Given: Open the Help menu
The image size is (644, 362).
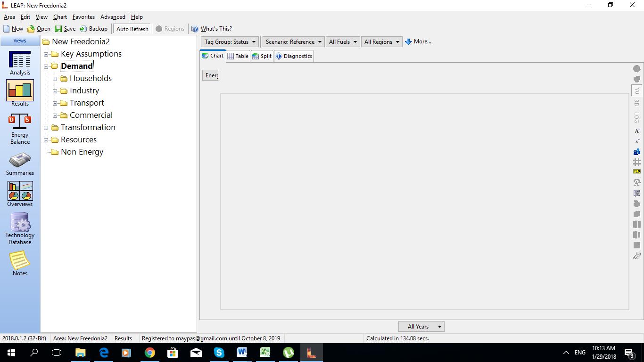Looking at the screenshot, I should [137, 17].
